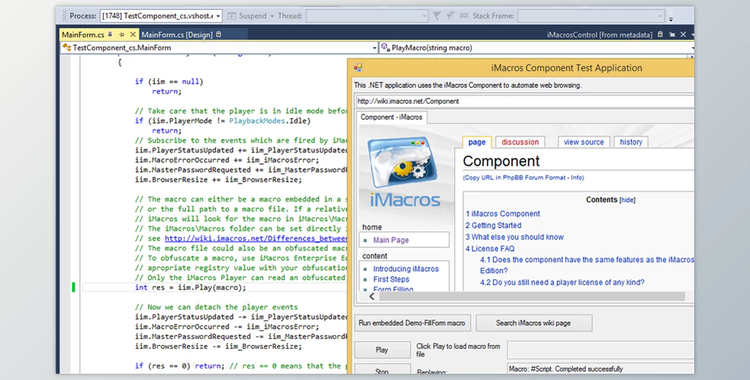Image resolution: width=750 pixels, height=380 pixels.
Task: Toggle the pin icon on MainForm.cs tab
Action: [121, 34]
